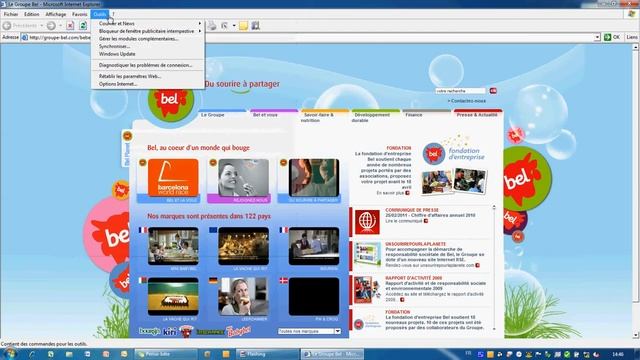This screenshot has height=360, width=640.
Task: Click the last toolbar icon beside the note
Action: 256,26
